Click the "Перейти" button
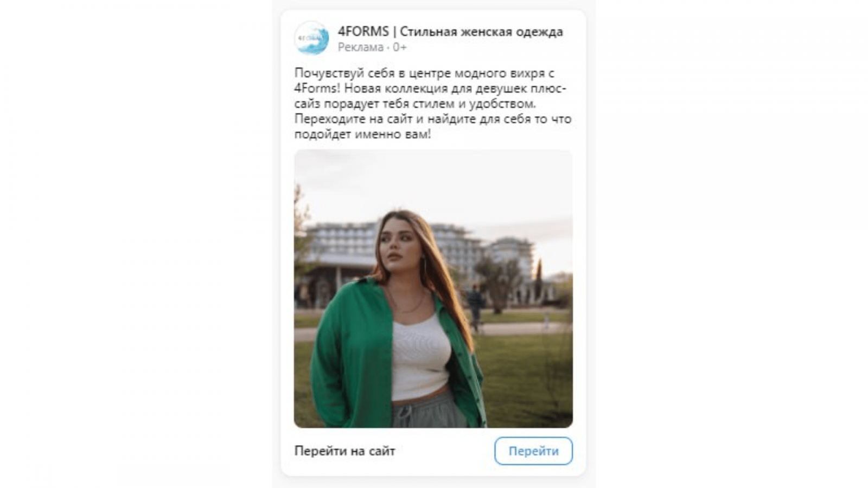This screenshot has height=488, width=868. [533, 451]
